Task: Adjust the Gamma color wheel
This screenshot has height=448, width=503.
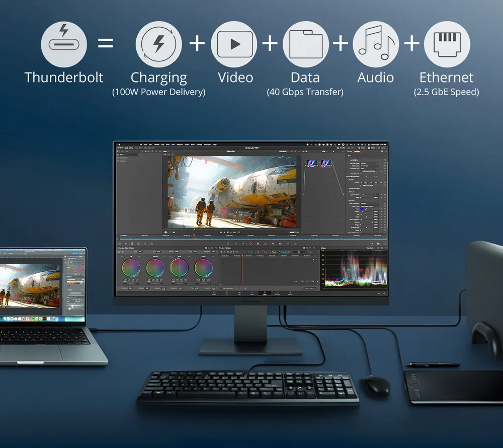Action: (155, 267)
